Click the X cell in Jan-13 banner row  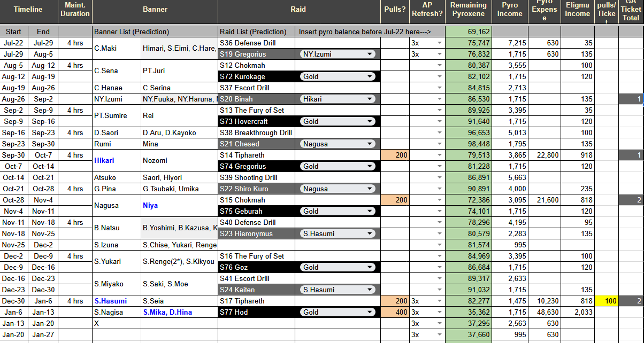[117, 323]
